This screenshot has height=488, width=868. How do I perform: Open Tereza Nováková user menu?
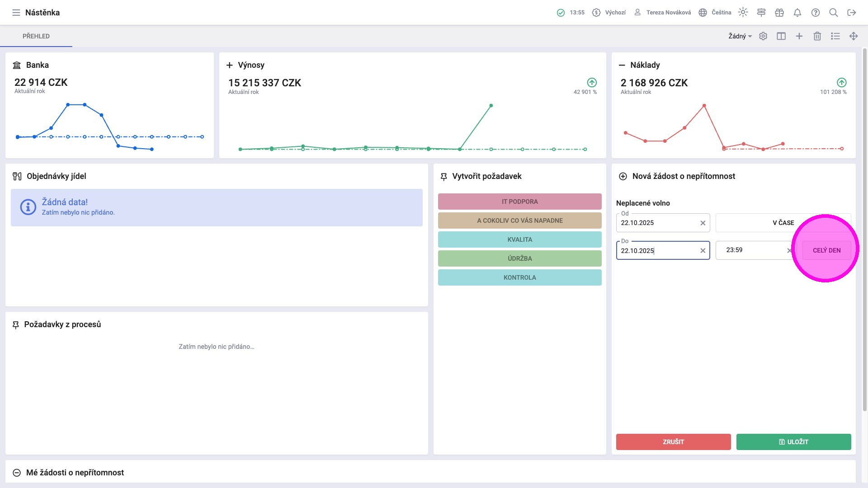tap(663, 13)
